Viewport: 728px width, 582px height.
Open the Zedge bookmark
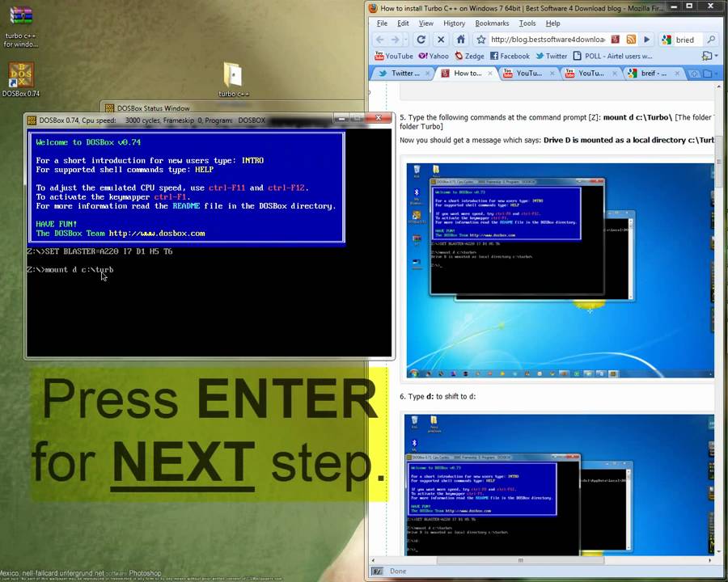coord(469,56)
